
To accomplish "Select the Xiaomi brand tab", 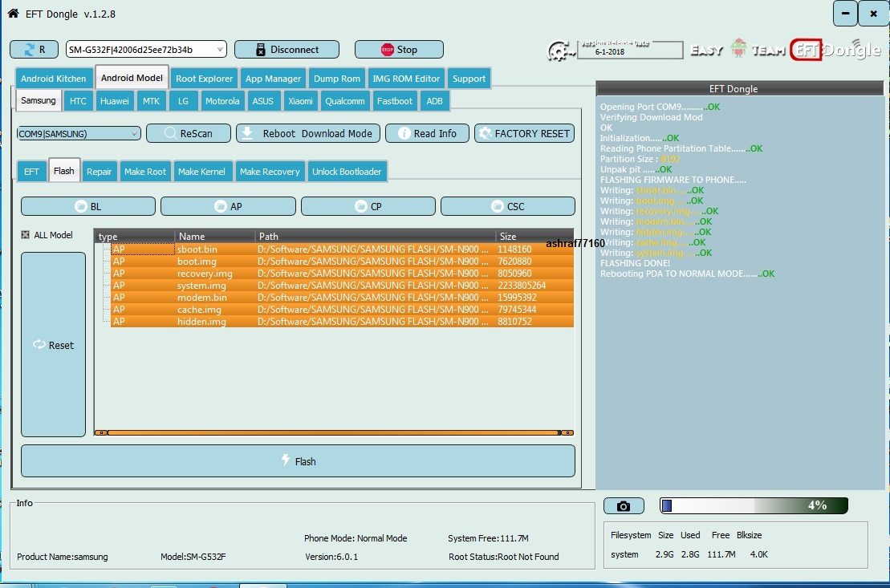I will [300, 101].
